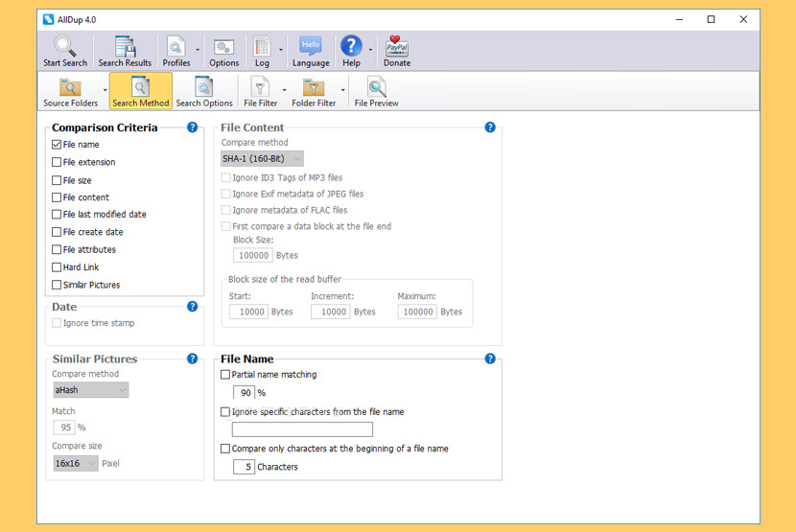Viewport: 796px width, 532px height.
Task: Click the read buffer Increment field
Action: tap(331, 312)
